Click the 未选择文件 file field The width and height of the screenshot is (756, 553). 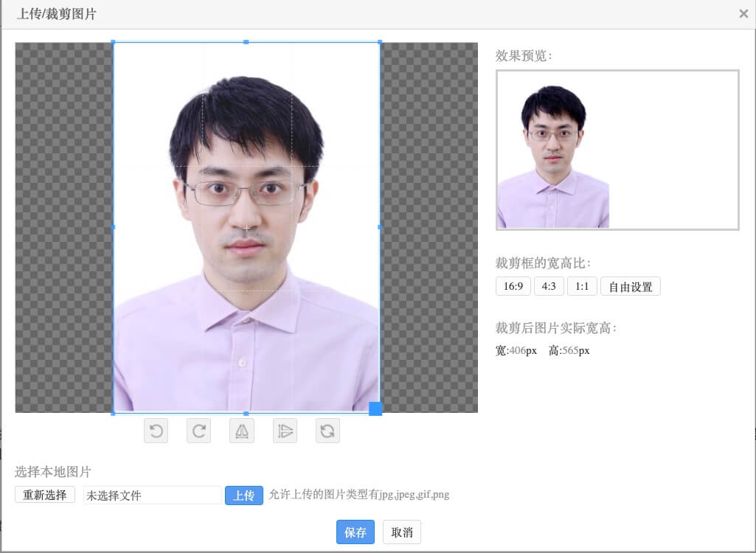click(x=152, y=495)
